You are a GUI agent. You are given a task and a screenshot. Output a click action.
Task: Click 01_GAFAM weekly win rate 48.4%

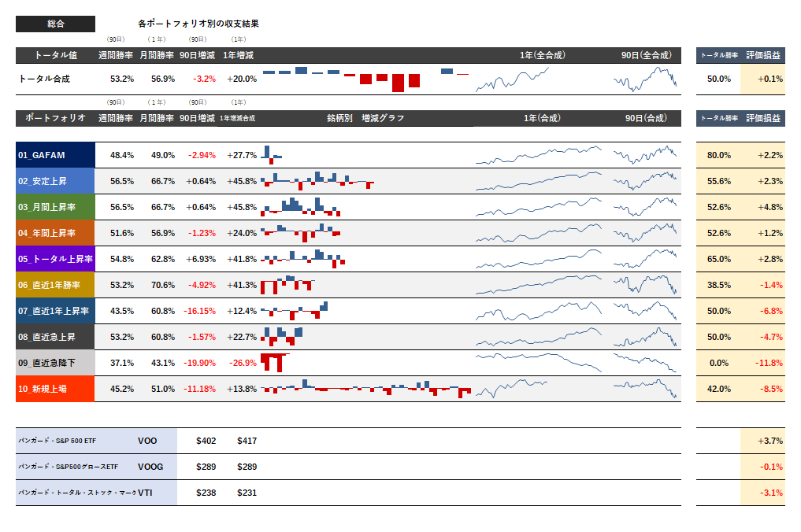[x=122, y=155]
